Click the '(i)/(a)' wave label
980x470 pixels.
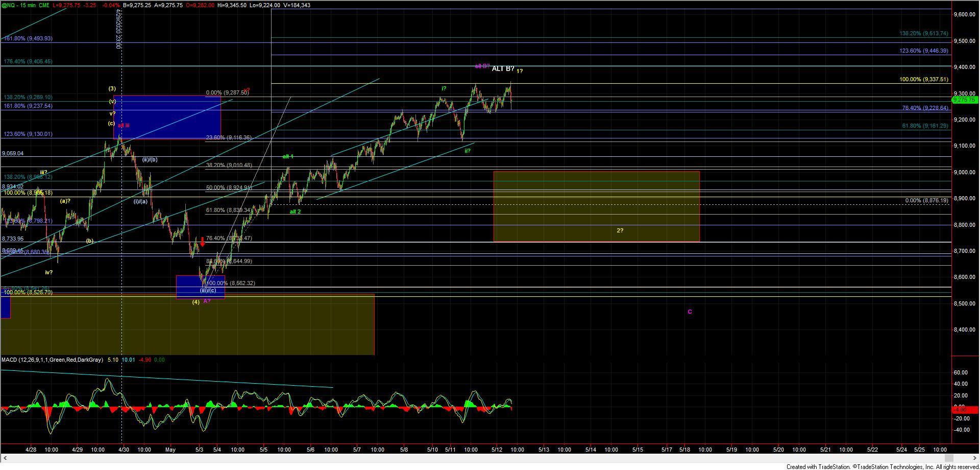pos(140,201)
